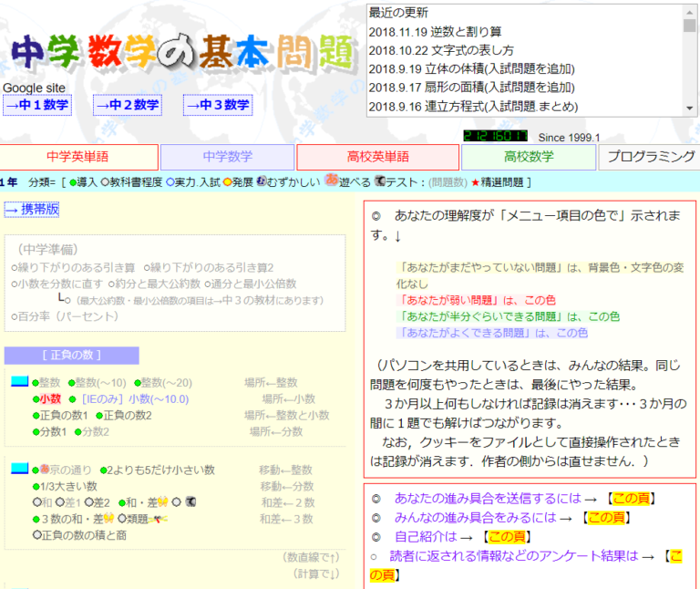Open 正負の数の積と商 link
The width and height of the screenshot is (700, 589).
pyautogui.click(x=84, y=535)
